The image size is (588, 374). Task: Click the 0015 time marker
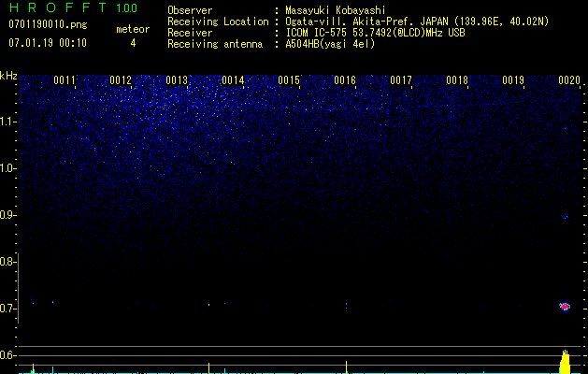[289, 80]
